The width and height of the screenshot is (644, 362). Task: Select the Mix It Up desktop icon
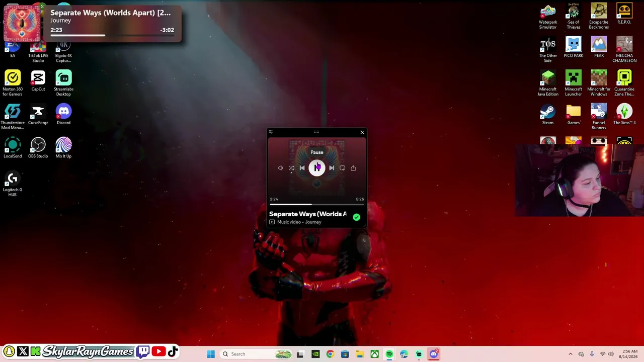tap(63, 148)
